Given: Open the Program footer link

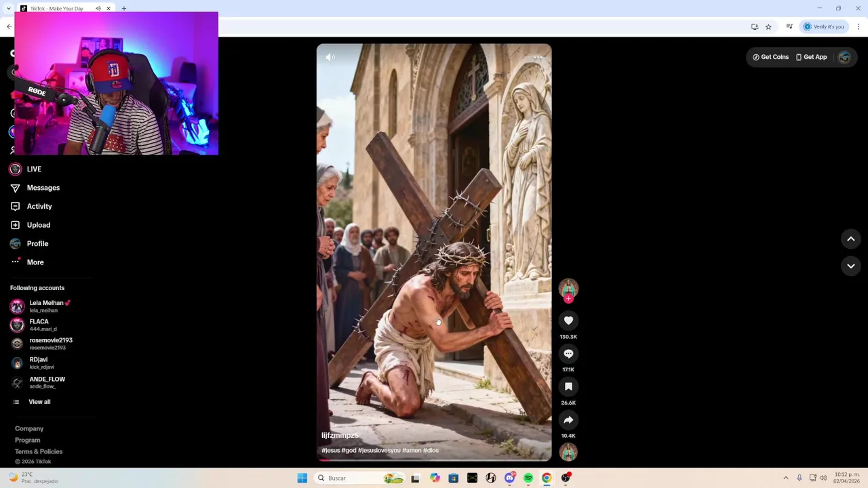Looking at the screenshot, I should point(28,440).
